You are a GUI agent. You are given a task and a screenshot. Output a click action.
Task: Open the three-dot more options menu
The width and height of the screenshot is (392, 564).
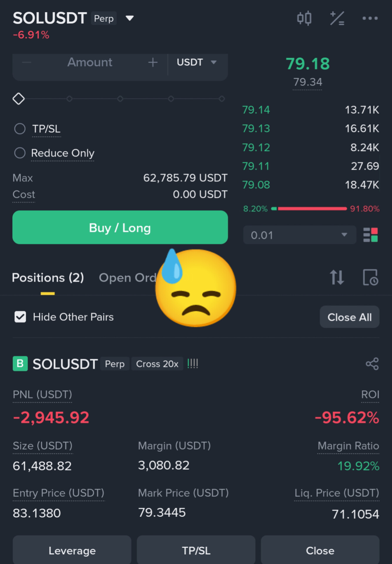pyautogui.click(x=370, y=18)
